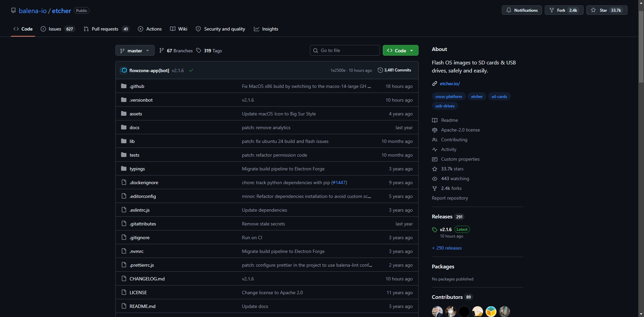
Task: Click the .nvmrc file icon
Action: click(124, 251)
